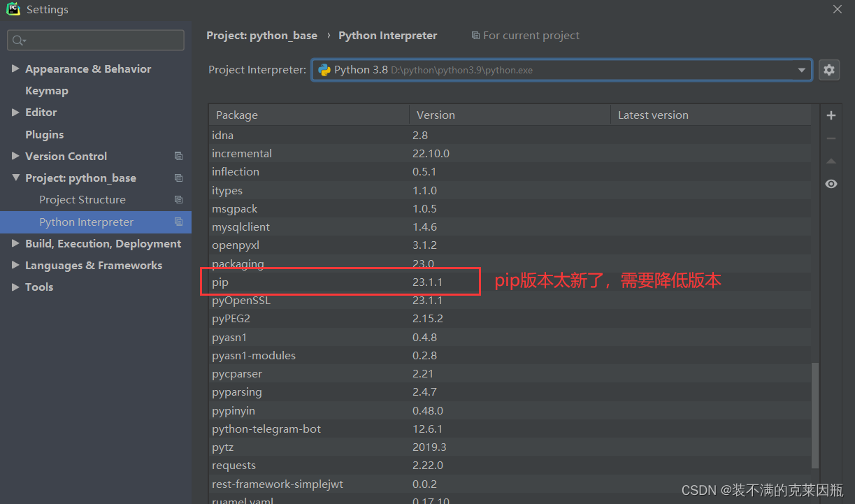The width and height of the screenshot is (855, 504).
Task: Select the rest-framework-simplejwt package row
Action: 510,484
